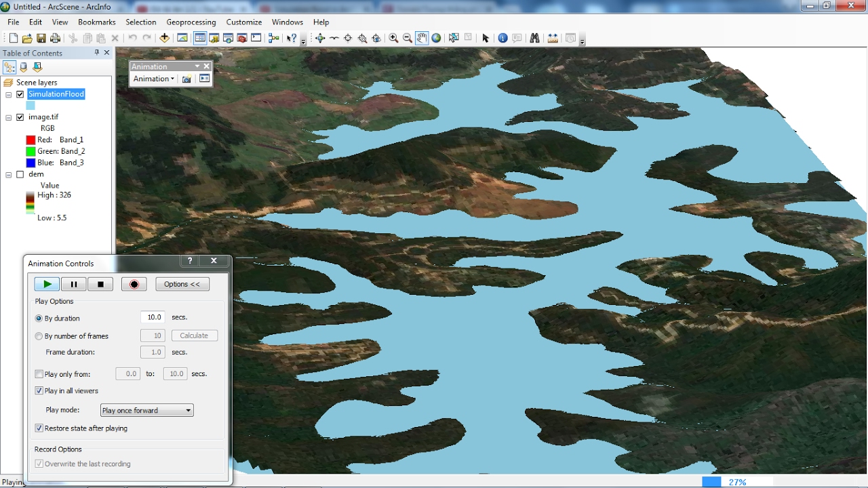This screenshot has width=868, height=488.
Task: Open the File menu
Action: tap(14, 22)
